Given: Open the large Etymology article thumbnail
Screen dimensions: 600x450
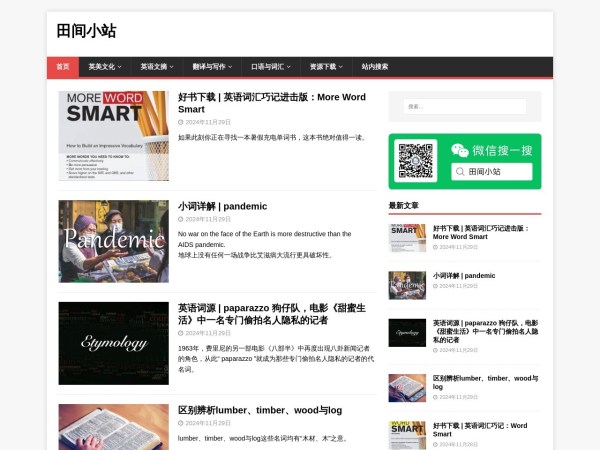Looking at the screenshot, I should [113, 343].
